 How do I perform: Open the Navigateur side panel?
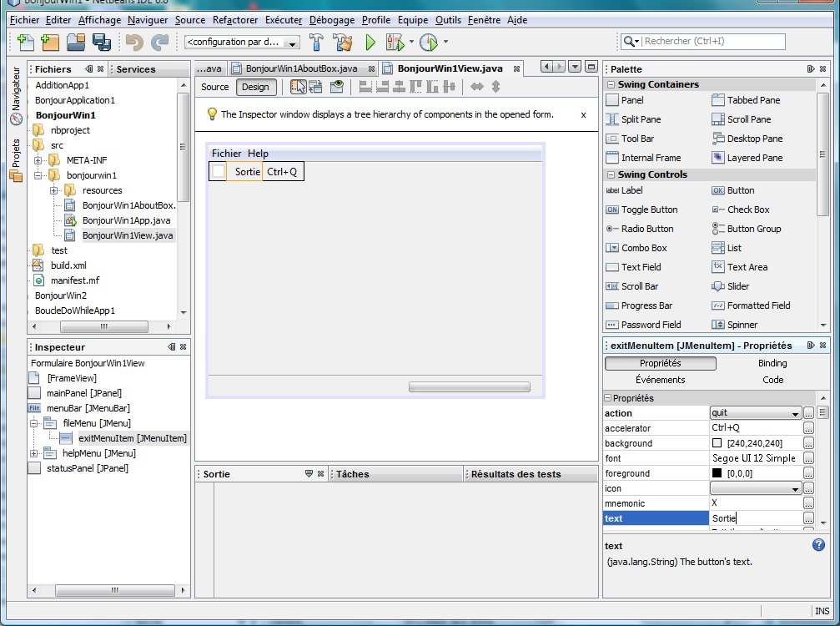(16, 95)
